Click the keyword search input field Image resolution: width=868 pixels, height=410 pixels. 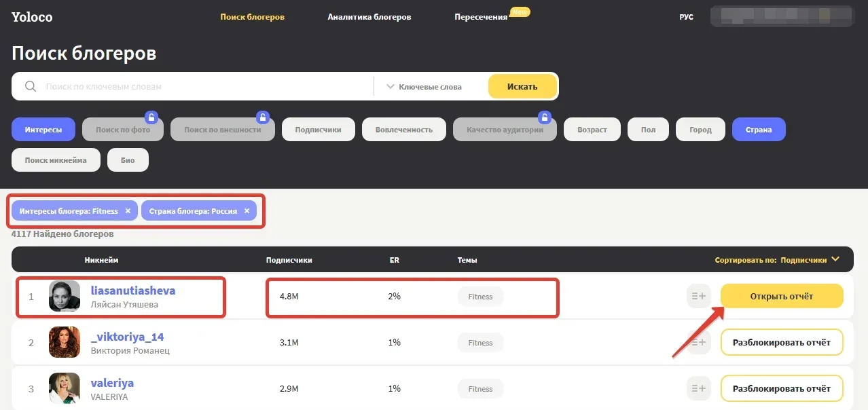point(204,87)
